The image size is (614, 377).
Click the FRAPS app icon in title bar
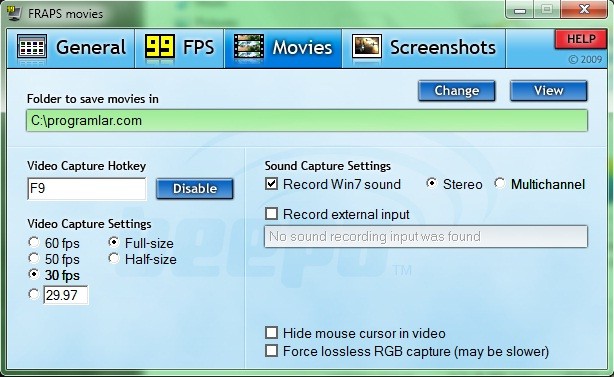pos(14,13)
